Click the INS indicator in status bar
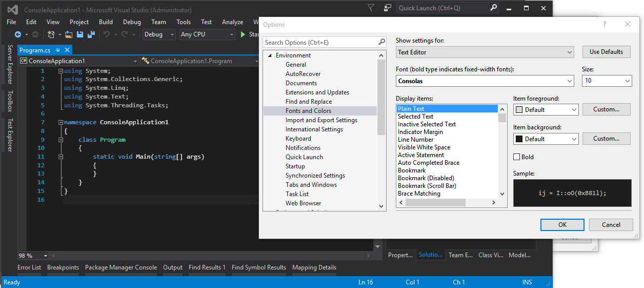Viewport: 644px width, 288px height. coord(527,282)
